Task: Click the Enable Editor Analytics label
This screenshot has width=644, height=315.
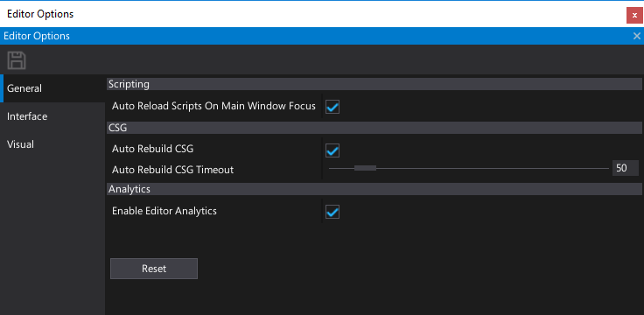Action: click(164, 211)
